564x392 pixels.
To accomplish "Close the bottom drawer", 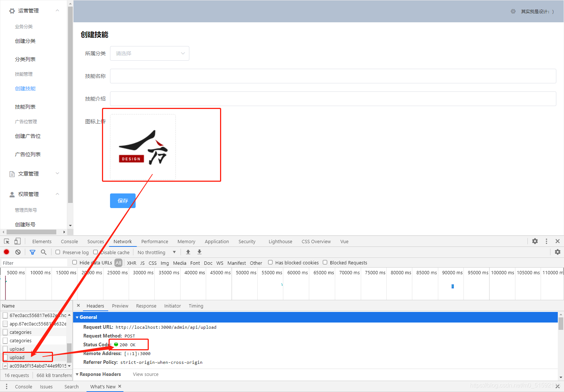I will coord(557,387).
